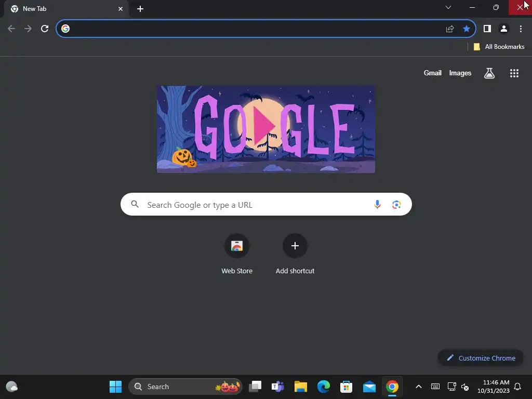Click the taskbar Search box
Image resolution: width=532 pixels, height=399 pixels.
(185, 387)
